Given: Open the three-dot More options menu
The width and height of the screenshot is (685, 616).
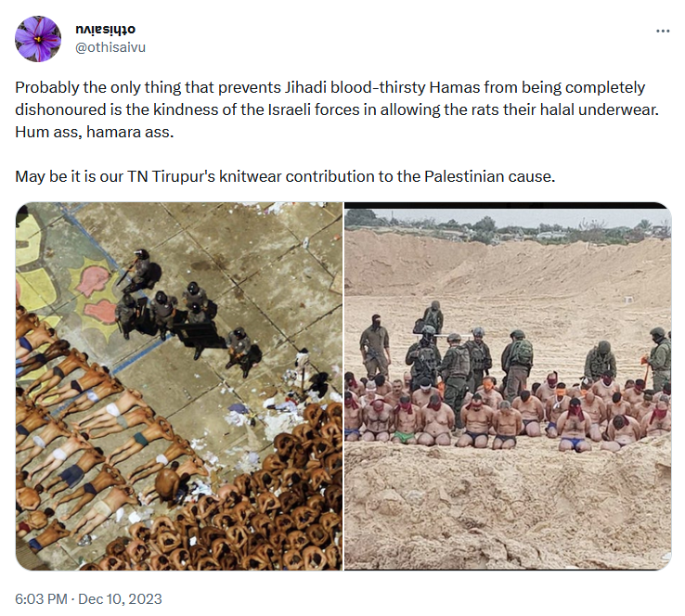Looking at the screenshot, I should click(x=662, y=31).
